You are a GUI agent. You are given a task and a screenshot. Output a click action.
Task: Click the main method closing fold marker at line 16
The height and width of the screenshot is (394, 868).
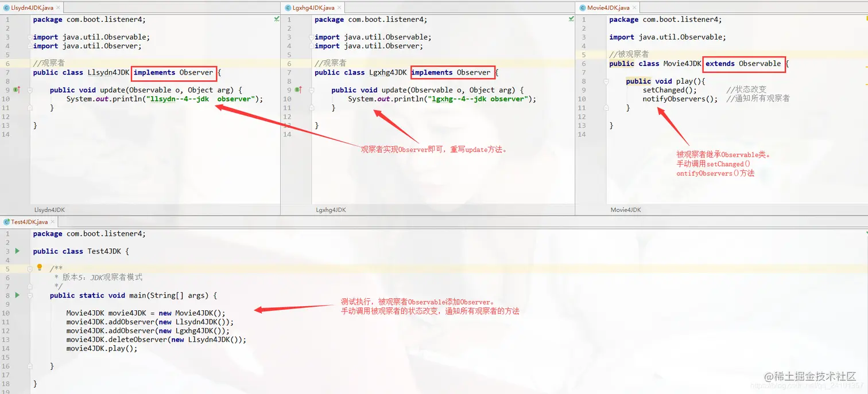point(30,366)
